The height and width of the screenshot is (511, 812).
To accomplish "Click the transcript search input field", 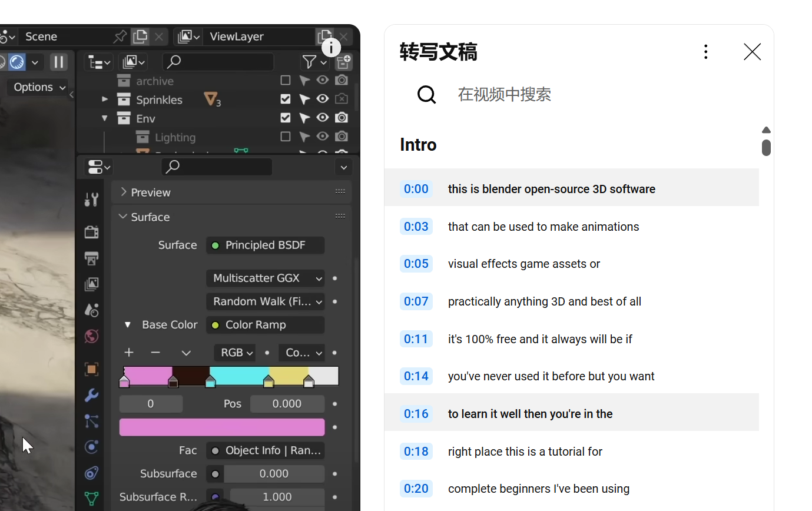I will (589, 94).
